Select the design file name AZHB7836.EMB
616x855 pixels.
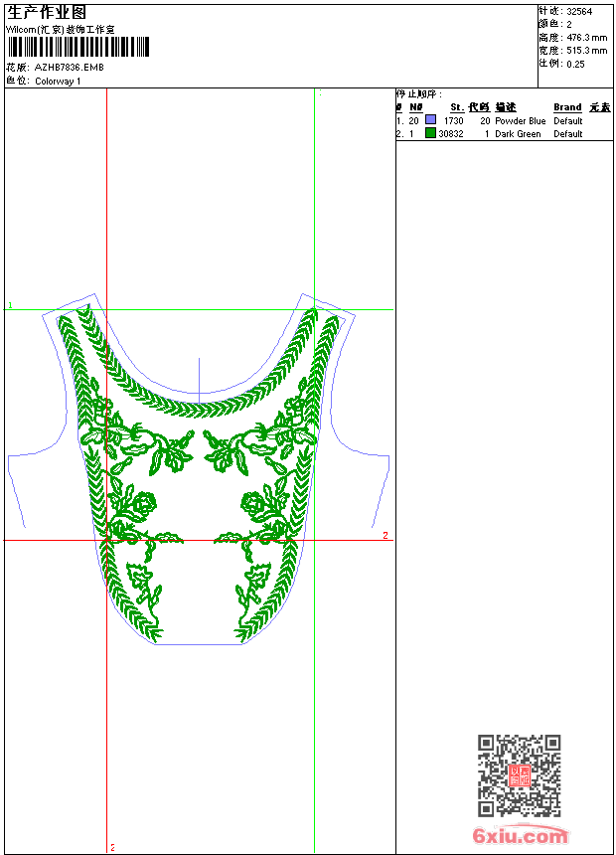(x=69, y=68)
